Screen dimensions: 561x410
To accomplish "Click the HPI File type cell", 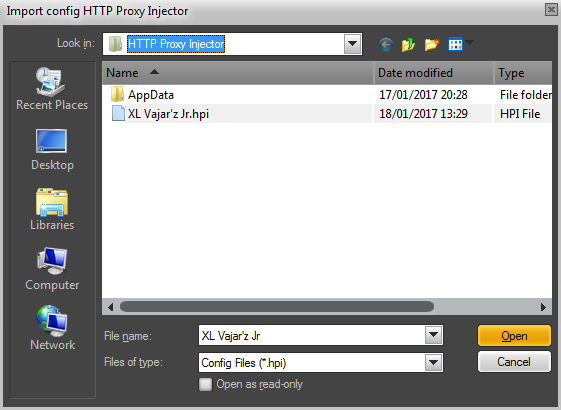I will (x=520, y=114).
